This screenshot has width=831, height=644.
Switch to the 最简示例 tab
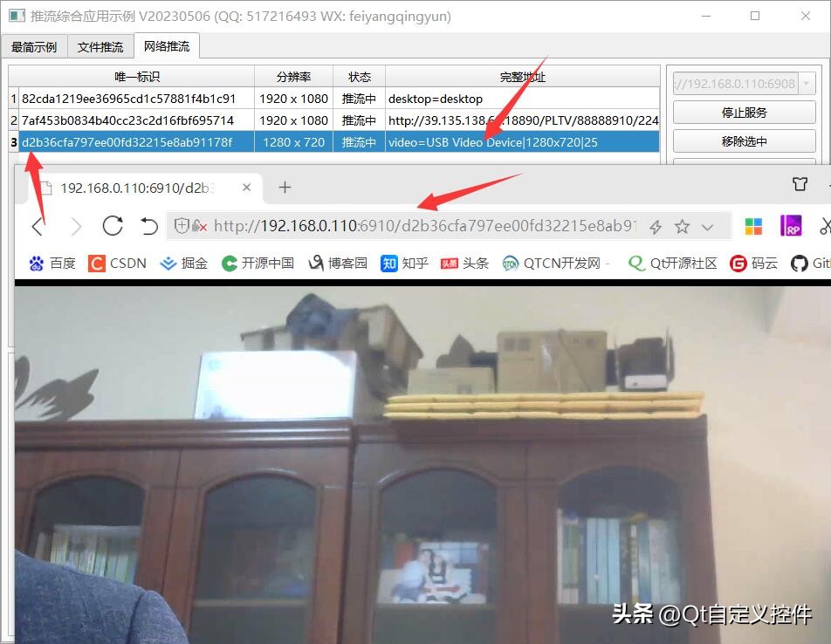coord(34,46)
